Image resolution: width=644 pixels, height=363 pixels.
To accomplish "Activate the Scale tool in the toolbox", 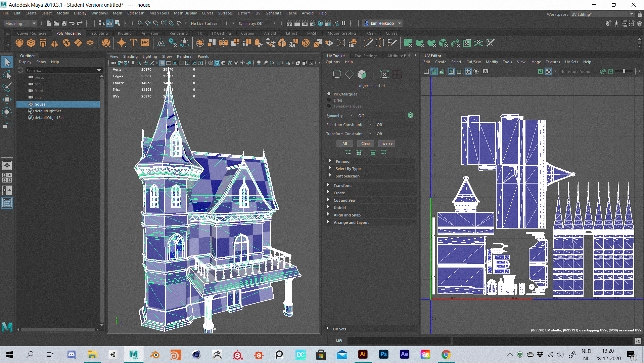I will click(x=7, y=125).
